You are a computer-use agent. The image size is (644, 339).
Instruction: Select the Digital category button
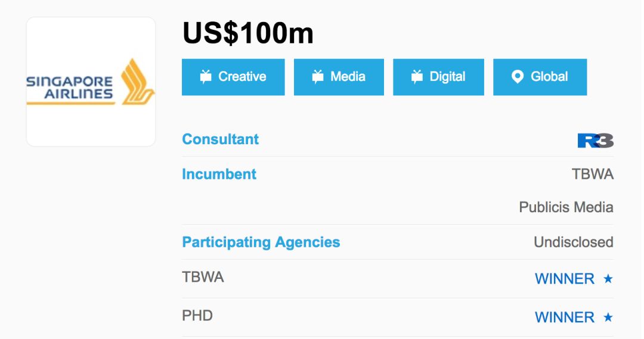(439, 77)
